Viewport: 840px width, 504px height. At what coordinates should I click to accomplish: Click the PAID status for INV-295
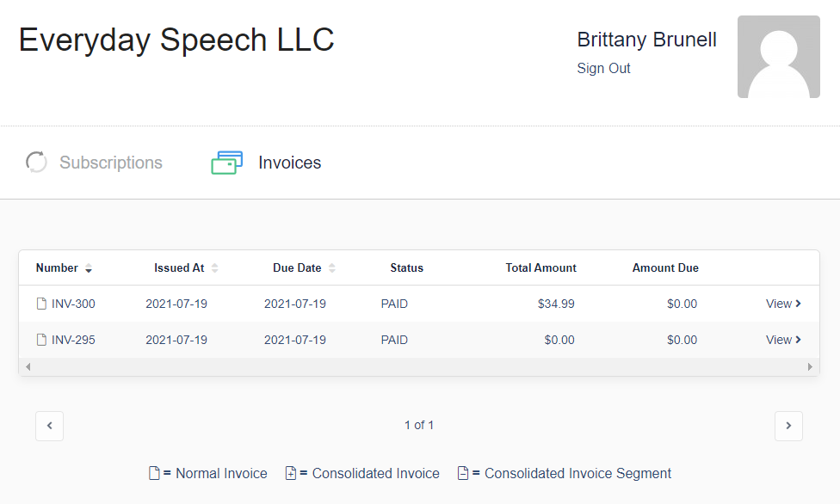(394, 340)
